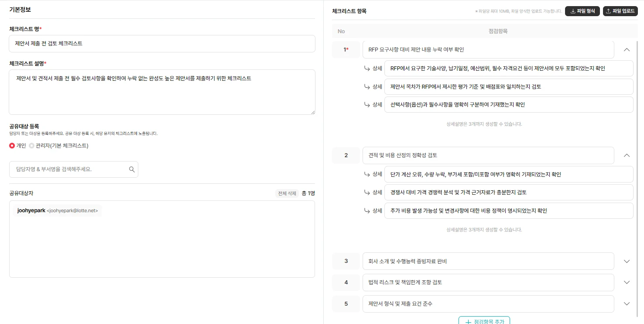Edit the RFP 요구사항 대비 item field
Viewport: 644px width, 324px height.
[488, 50]
